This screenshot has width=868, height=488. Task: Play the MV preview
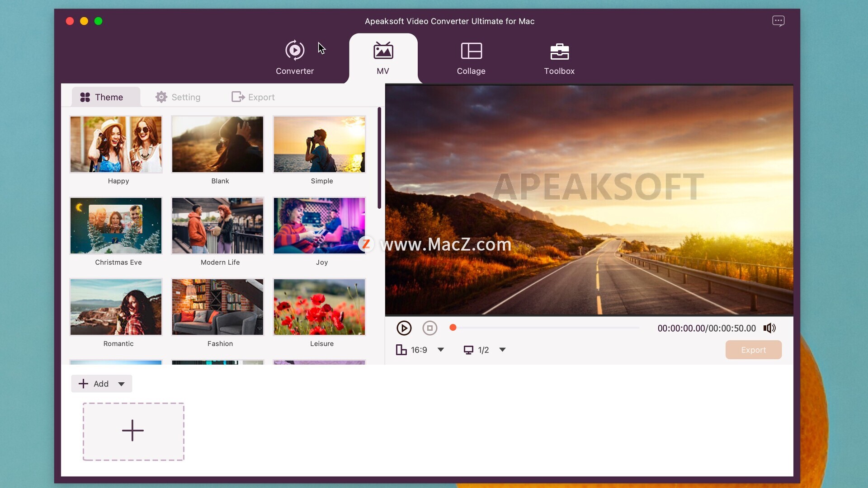[404, 328]
